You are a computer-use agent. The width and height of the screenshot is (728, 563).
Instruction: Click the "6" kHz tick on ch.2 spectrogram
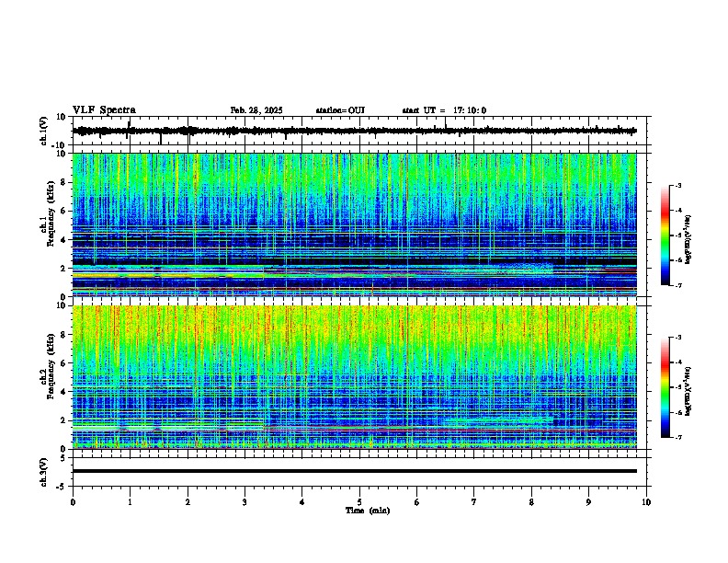tap(63, 363)
